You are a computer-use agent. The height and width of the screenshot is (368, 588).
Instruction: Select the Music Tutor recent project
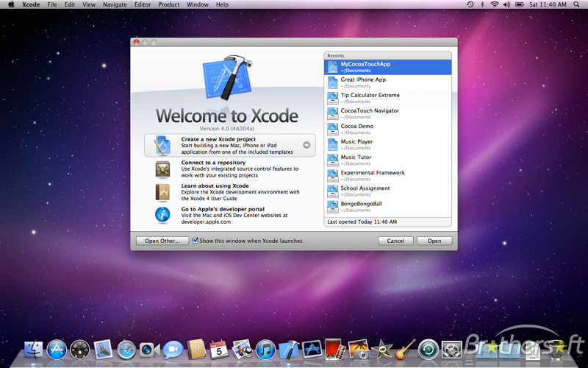tap(356, 160)
